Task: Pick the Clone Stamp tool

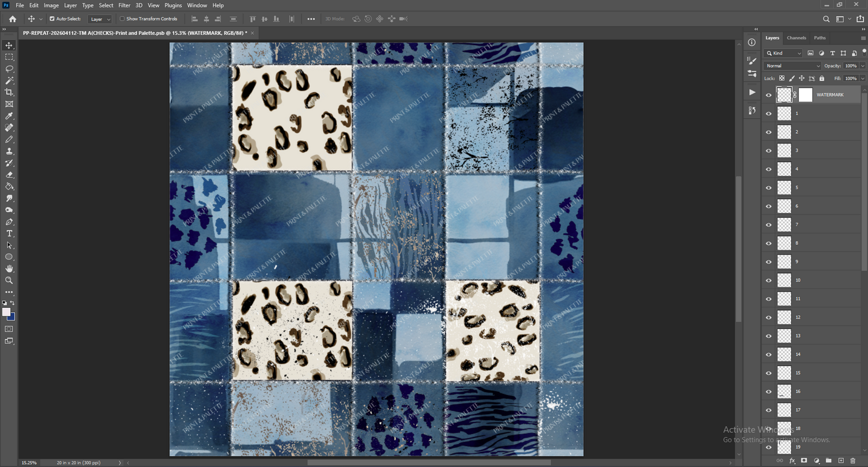Action: click(9, 151)
